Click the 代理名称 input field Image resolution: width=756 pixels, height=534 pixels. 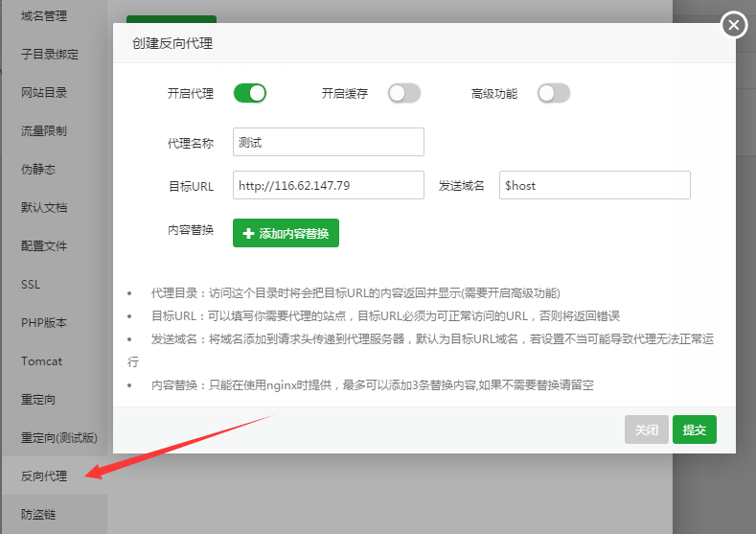(328, 142)
